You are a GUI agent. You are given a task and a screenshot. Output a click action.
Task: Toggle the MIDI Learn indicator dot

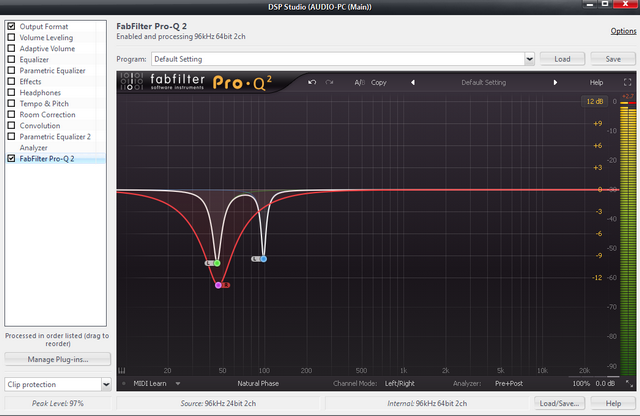pos(124,384)
